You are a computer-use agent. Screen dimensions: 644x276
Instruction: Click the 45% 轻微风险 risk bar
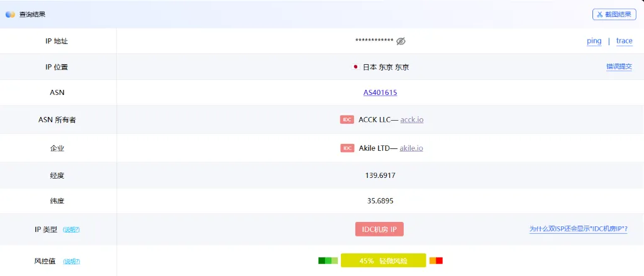point(383,260)
